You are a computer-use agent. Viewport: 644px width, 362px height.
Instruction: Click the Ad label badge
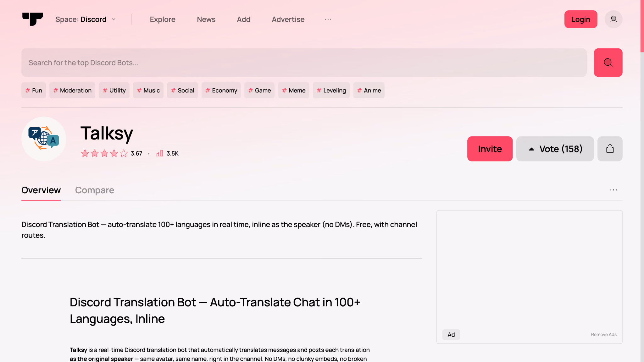[x=451, y=334]
